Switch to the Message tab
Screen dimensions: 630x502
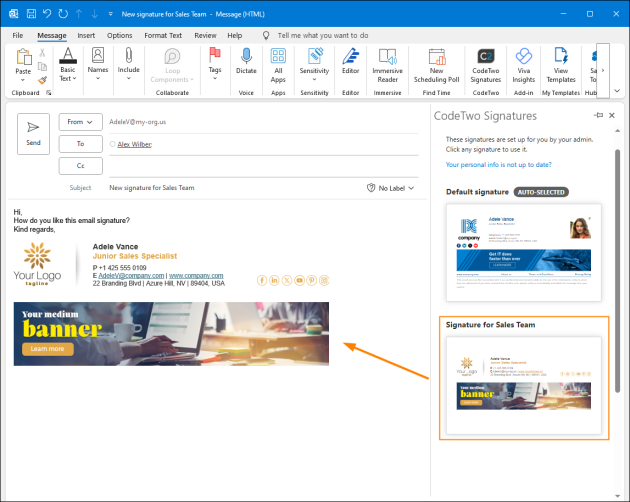pos(52,35)
